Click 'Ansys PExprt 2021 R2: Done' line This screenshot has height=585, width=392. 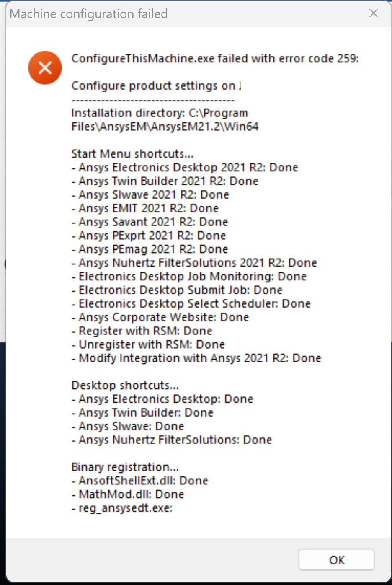[149, 236]
